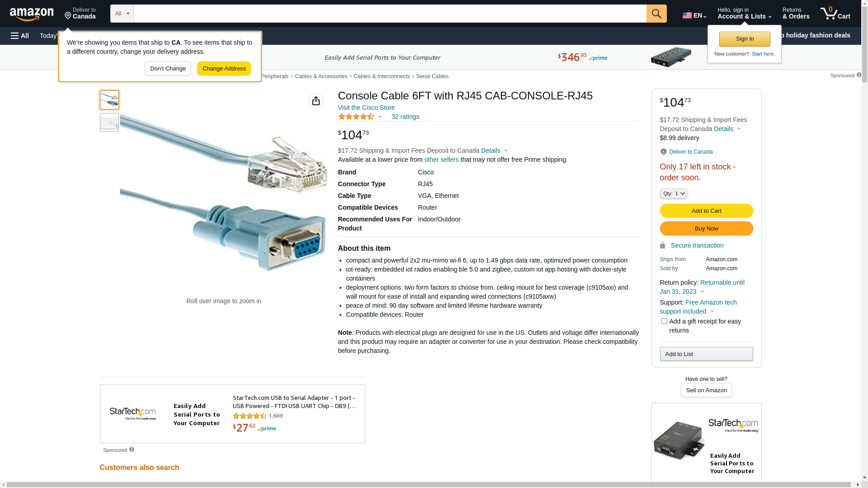Open the search category All dropdown
The image size is (868, 488).
tap(122, 14)
